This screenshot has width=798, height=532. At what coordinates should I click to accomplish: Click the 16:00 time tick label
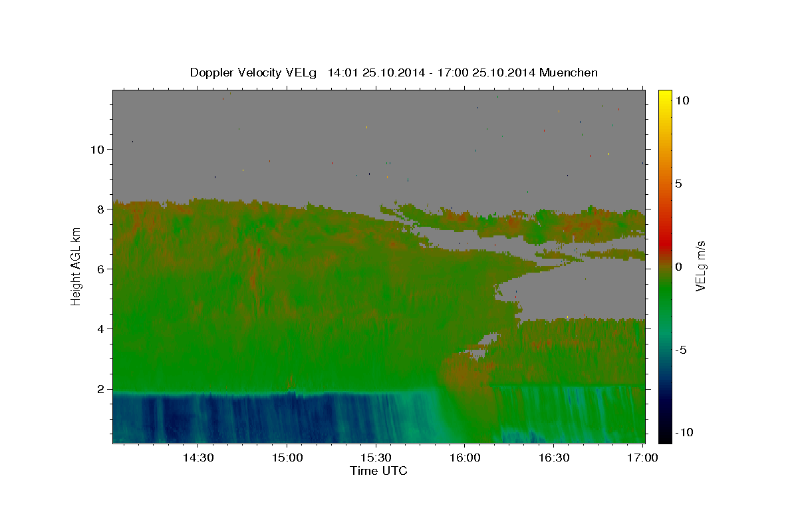pyautogui.click(x=464, y=458)
